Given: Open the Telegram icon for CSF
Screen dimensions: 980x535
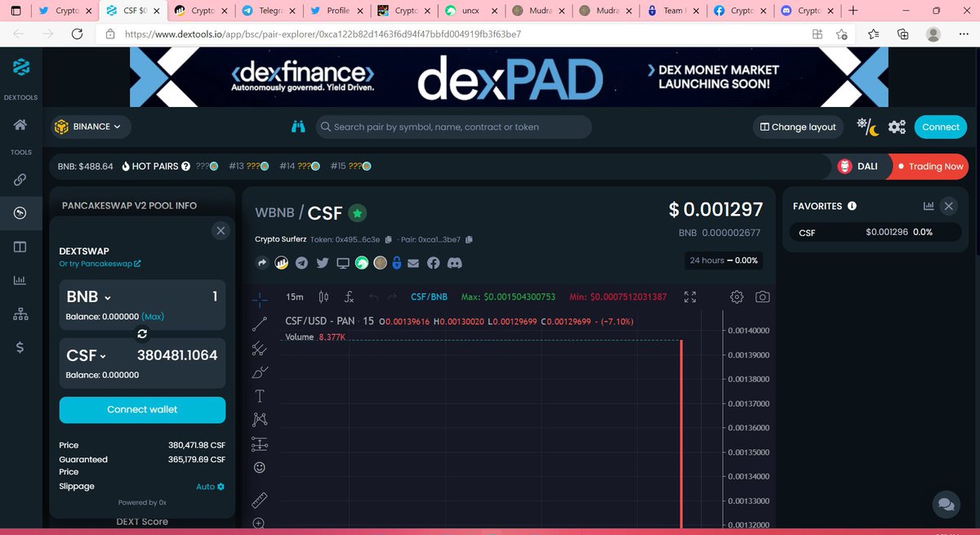Looking at the screenshot, I should point(302,263).
